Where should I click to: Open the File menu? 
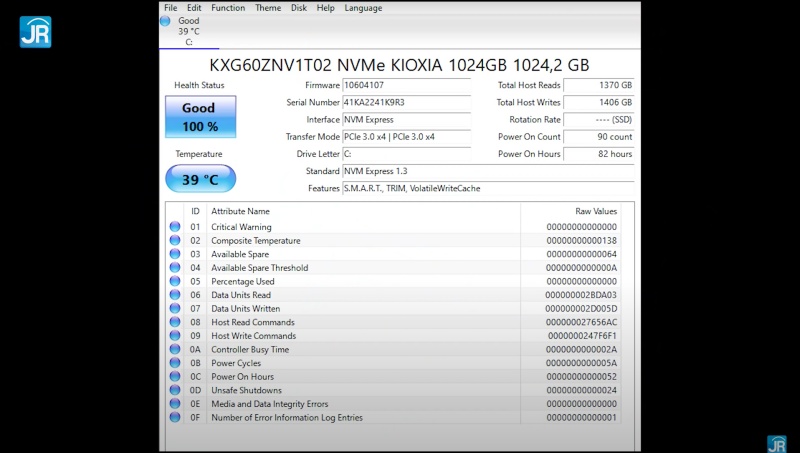(170, 8)
